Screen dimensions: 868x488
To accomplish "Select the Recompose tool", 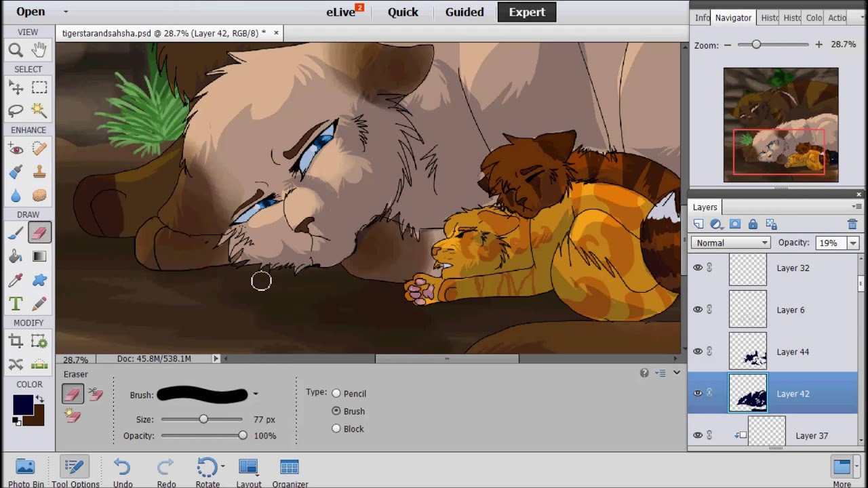I will 39,342.
